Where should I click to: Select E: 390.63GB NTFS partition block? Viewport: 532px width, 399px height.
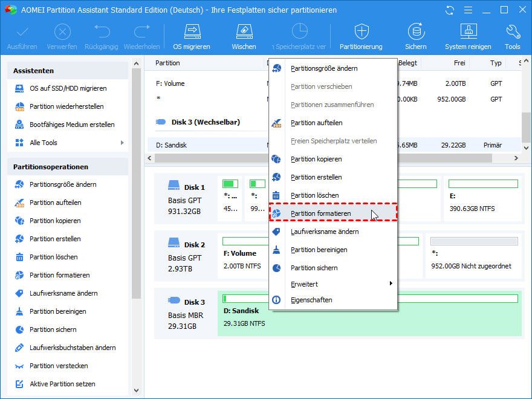[x=483, y=198]
